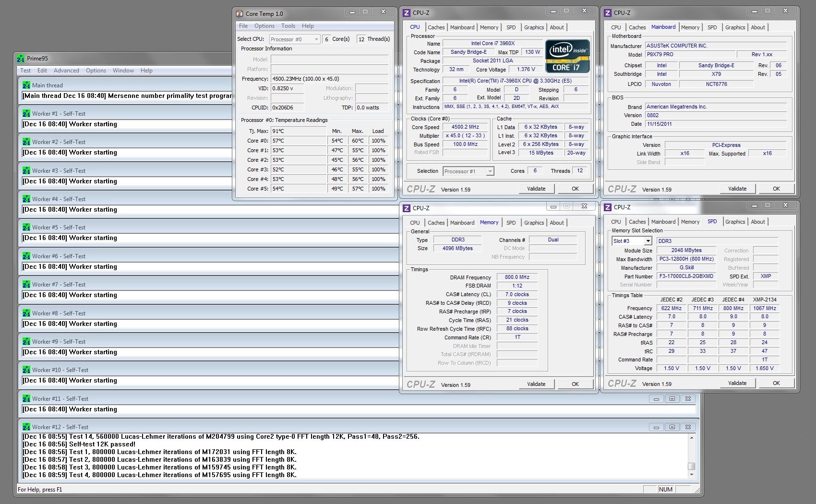Screen dimensions: 816x504
Task: Click Validate in CPU-Z CPU window
Action: (536, 189)
